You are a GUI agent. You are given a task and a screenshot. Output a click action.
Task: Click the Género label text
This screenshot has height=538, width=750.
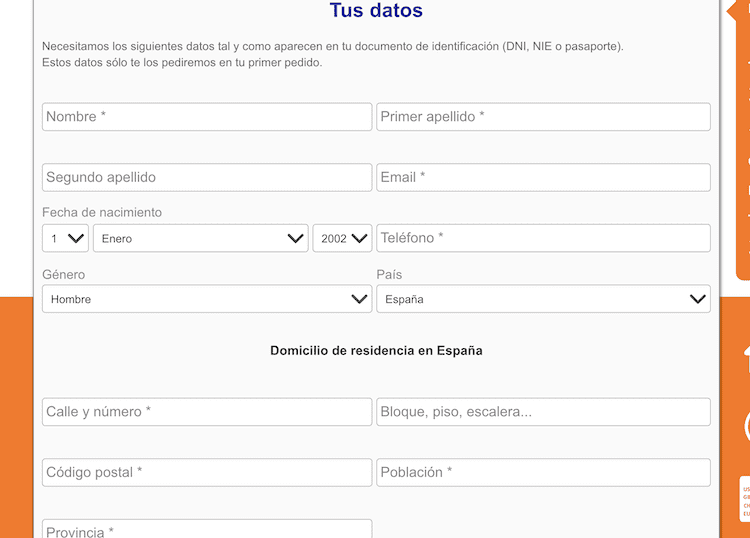pos(64,274)
